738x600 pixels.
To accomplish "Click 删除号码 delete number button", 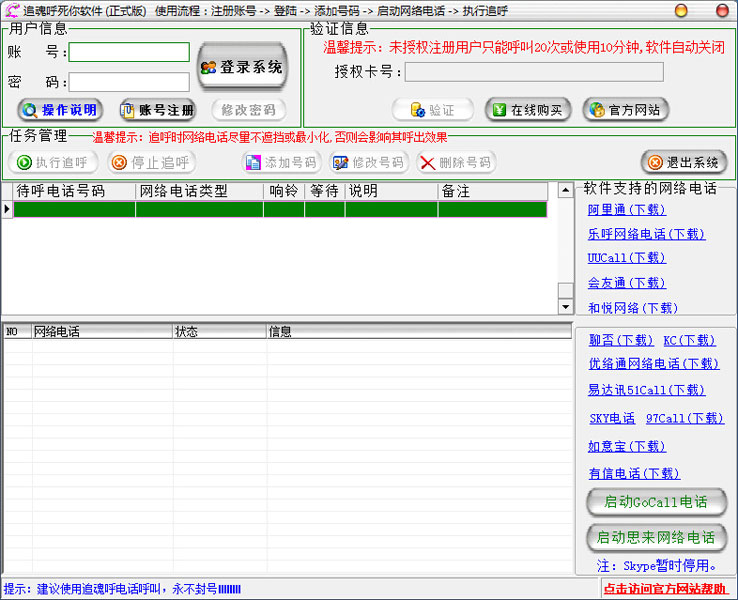I will [x=457, y=162].
